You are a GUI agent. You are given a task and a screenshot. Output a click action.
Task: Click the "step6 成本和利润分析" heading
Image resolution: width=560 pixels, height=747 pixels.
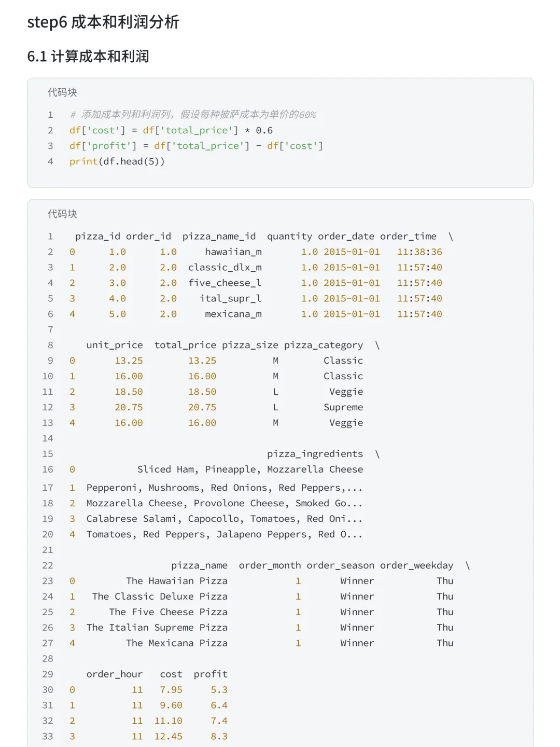point(103,22)
